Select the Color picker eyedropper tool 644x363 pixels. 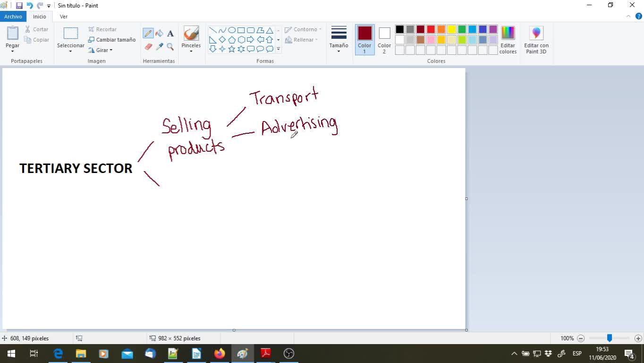click(159, 47)
